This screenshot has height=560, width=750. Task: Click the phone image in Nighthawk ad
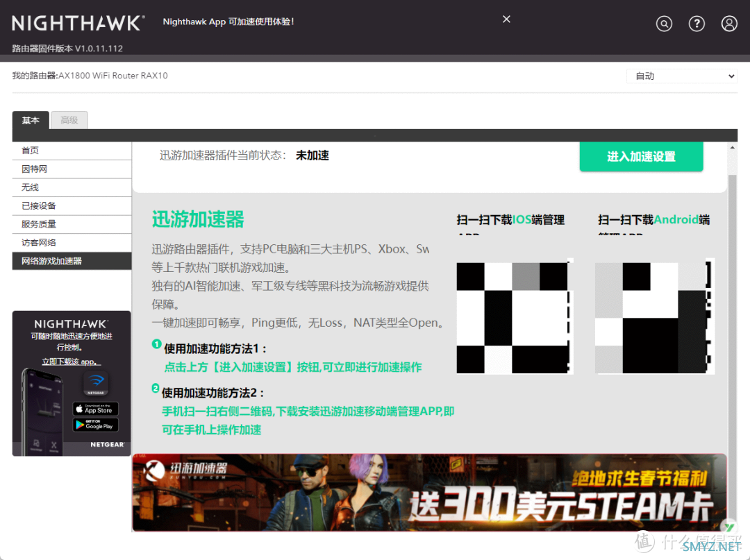coord(42,412)
